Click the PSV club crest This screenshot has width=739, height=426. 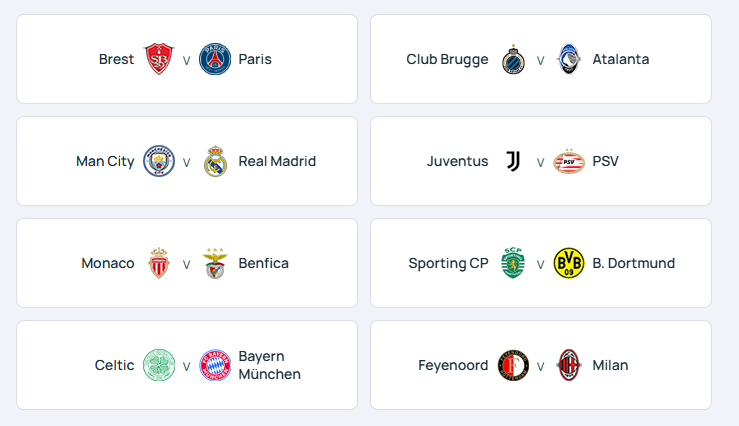tap(569, 161)
